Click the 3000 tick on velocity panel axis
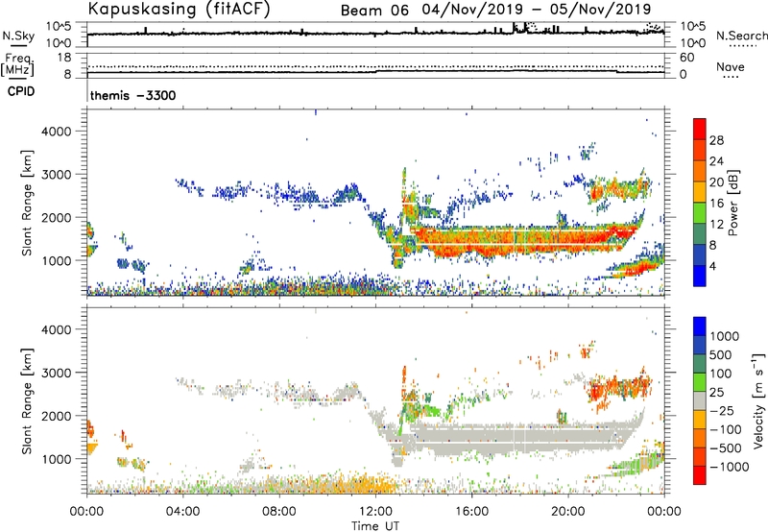 57,373
